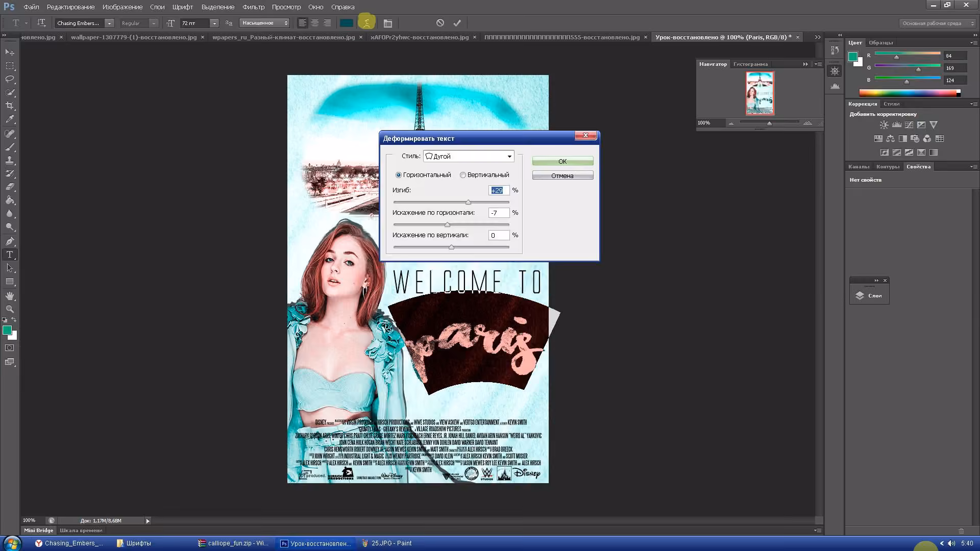
Task: Select the Lasso tool
Action: 10,79
